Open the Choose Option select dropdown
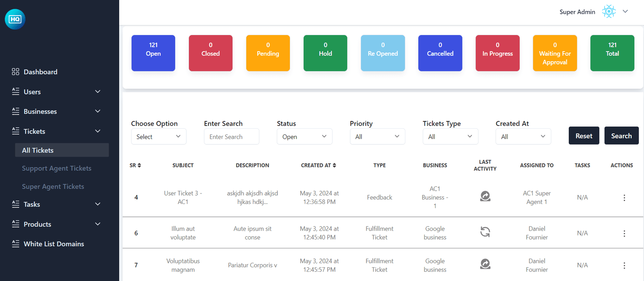The height and width of the screenshot is (281, 644). (x=159, y=137)
